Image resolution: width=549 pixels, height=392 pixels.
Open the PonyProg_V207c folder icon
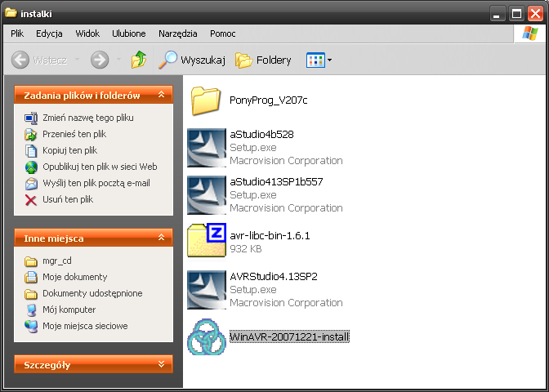(208, 101)
